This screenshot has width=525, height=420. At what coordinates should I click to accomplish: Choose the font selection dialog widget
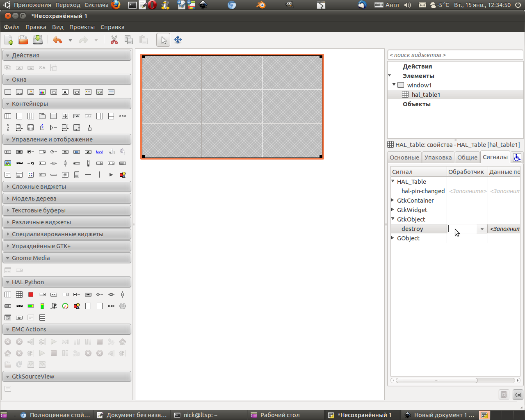coord(65,92)
